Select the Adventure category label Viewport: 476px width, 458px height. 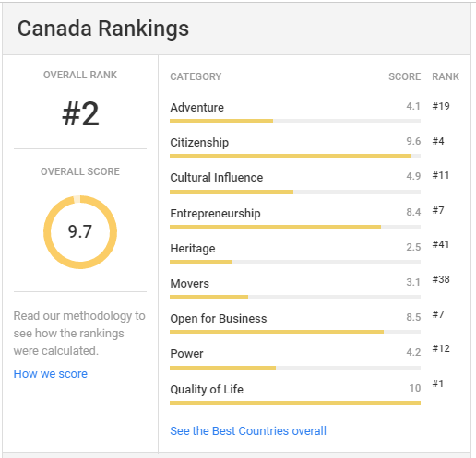(x=197, y=108)
